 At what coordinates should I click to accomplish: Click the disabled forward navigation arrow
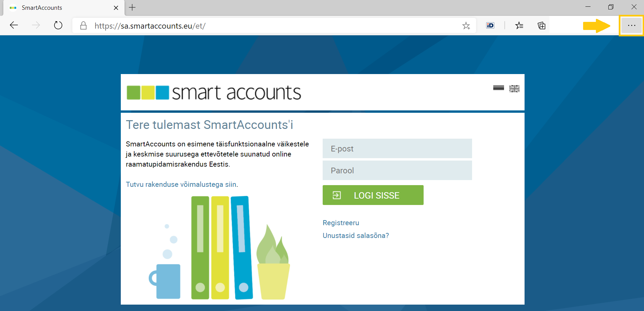pyautogui.click(x=36, y=25)
